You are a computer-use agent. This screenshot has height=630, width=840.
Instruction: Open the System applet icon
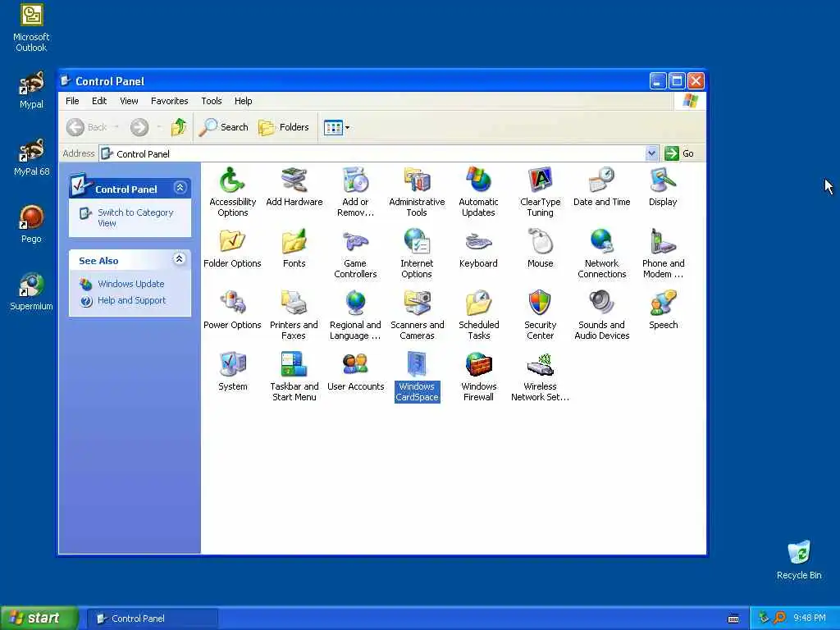click(x=232, y=372)
